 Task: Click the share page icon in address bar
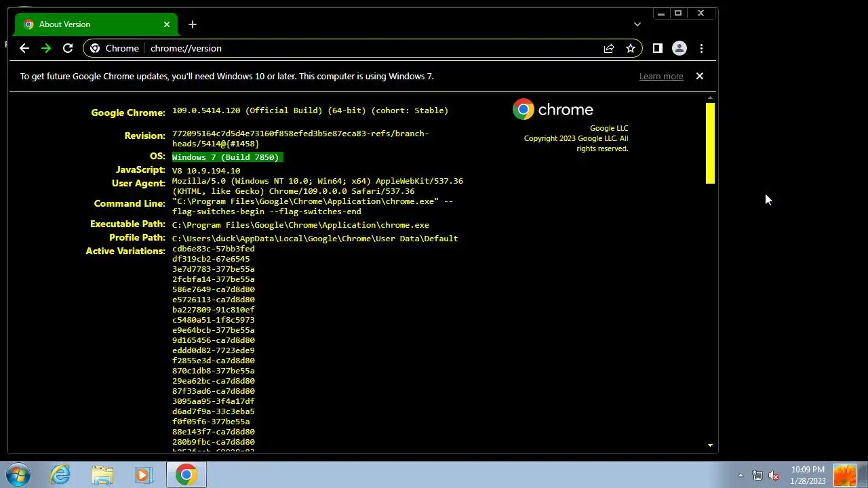(609, 48)
